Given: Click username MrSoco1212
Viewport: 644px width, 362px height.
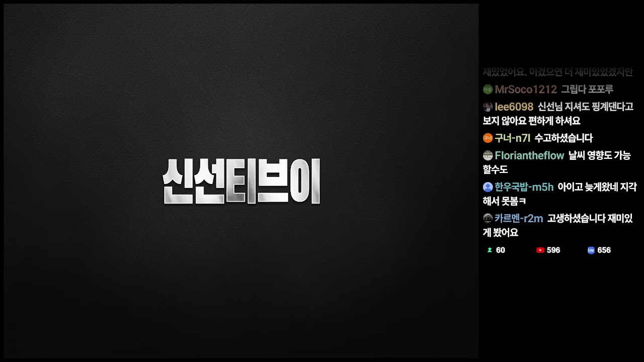Looking at the screenshot, I should tap(526, 89).
